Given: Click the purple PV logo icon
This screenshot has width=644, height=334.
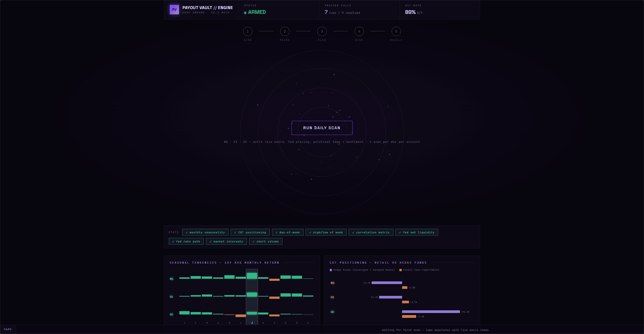Looking at the screenshot, I should tap(174, 10).
